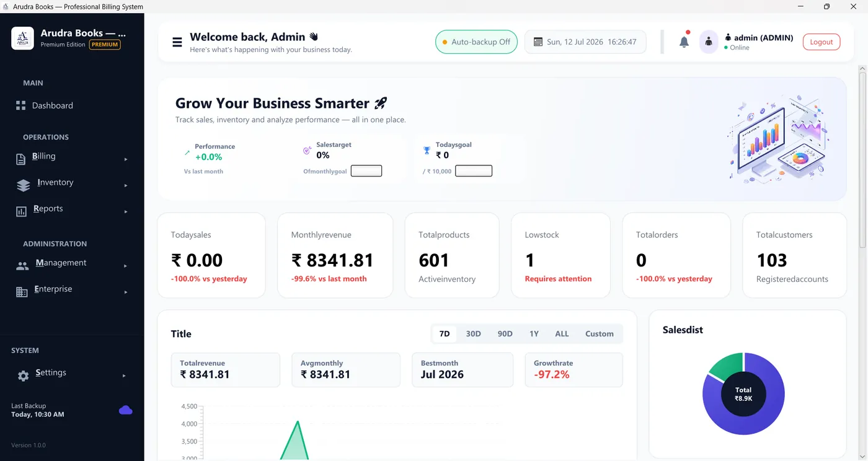This screenshot has height=461, width=868.
Task: Click the Salestarget target icon
Action: click(x=308, y=150)
